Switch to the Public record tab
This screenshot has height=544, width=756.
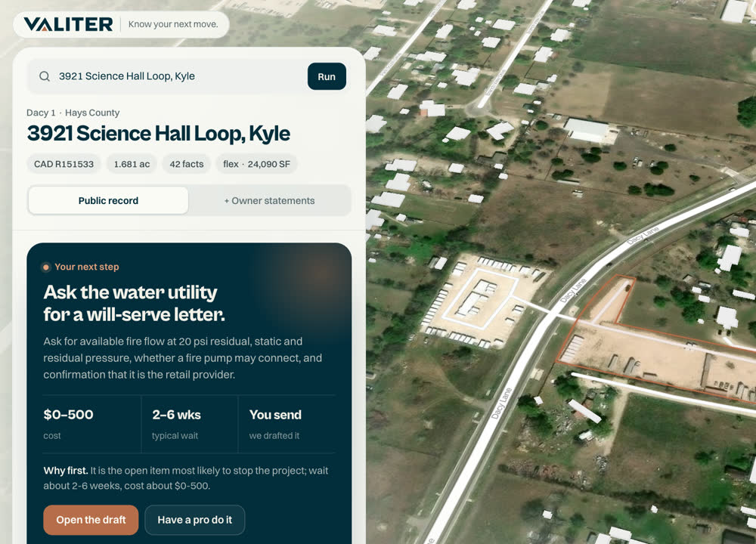click(108, 200)
